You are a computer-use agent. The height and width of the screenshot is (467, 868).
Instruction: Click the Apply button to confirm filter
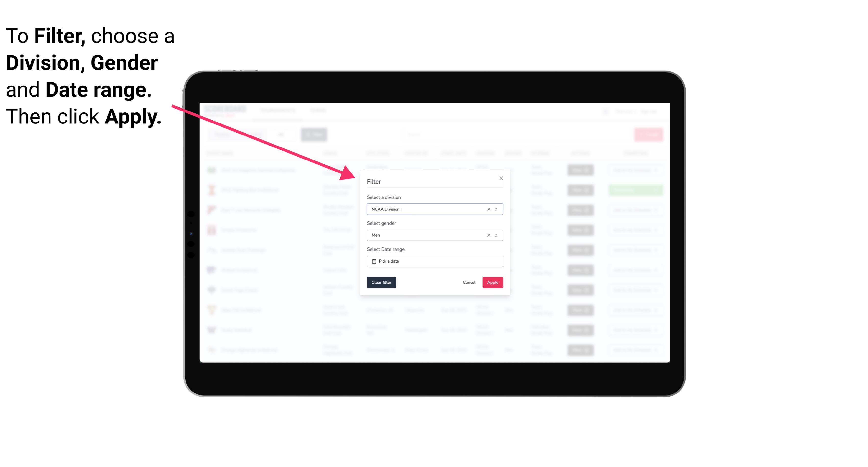[x=492, y=283]
